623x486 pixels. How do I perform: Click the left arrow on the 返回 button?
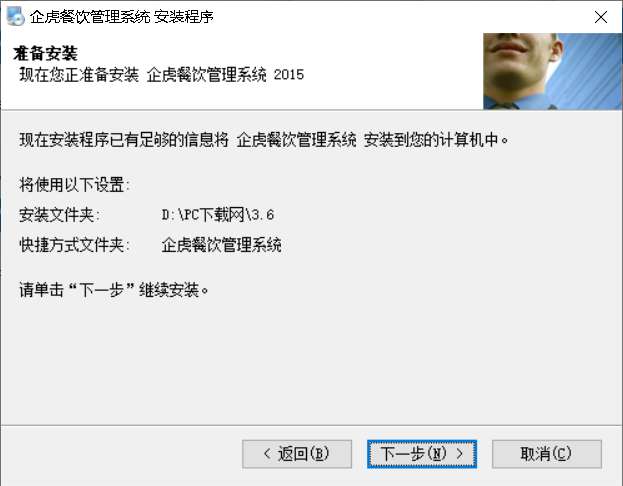(267, 453)
